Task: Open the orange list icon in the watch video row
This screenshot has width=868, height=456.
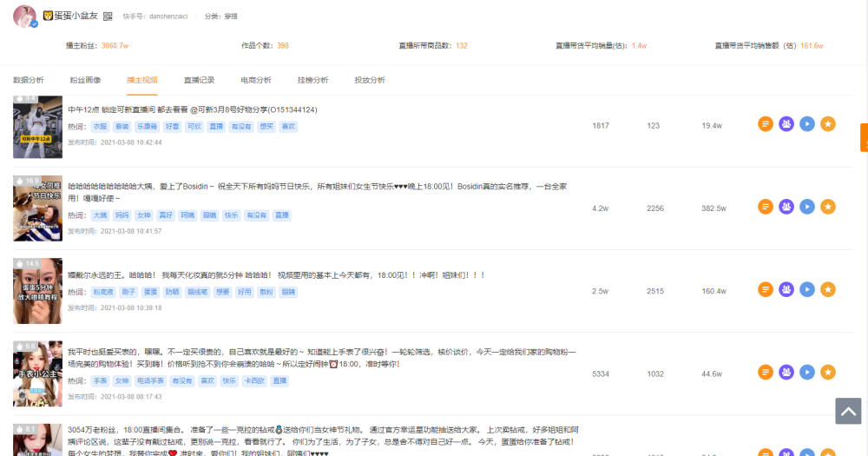Action: 765,373
